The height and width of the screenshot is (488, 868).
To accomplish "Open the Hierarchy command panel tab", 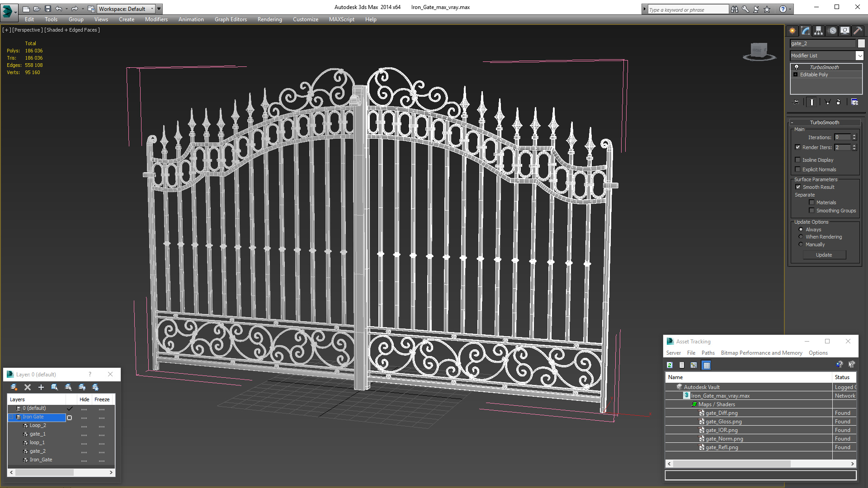I will [x=818, y=31].
